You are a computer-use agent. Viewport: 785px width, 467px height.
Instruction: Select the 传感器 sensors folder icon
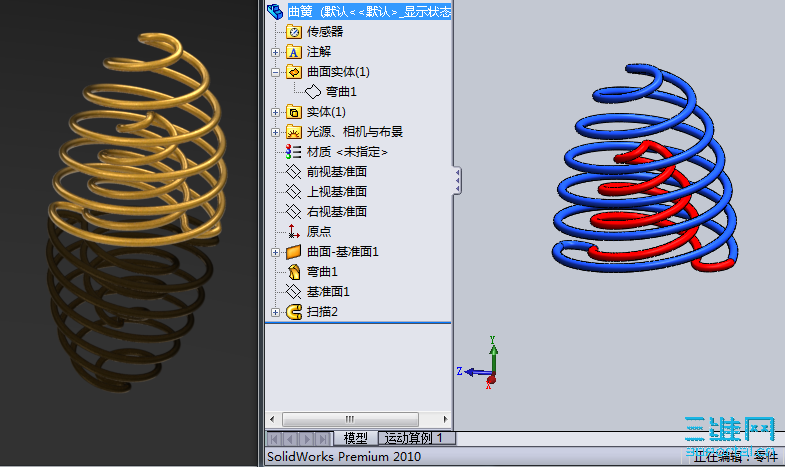coord(294,32)
